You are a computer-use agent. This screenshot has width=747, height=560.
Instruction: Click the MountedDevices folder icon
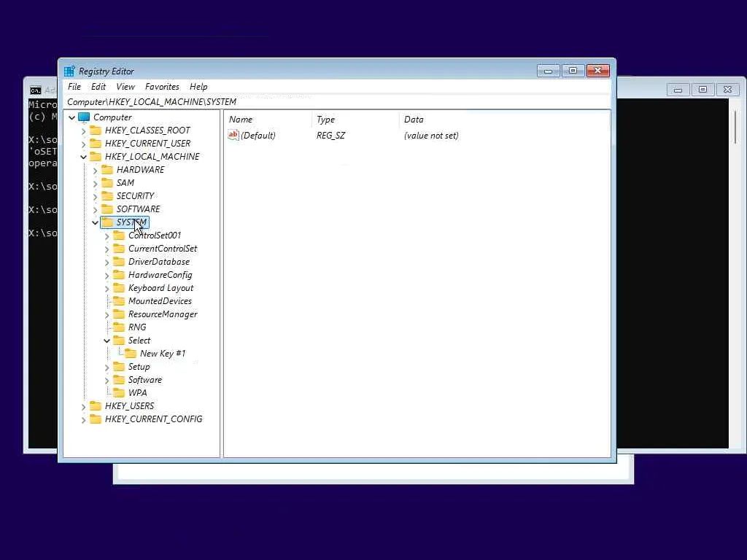point(119,301)
